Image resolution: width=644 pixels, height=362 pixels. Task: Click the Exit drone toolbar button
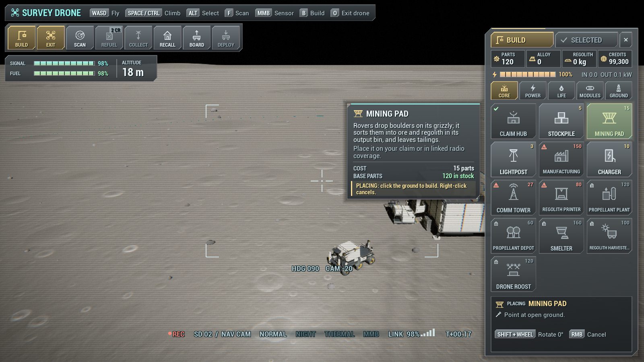(51, 38)
